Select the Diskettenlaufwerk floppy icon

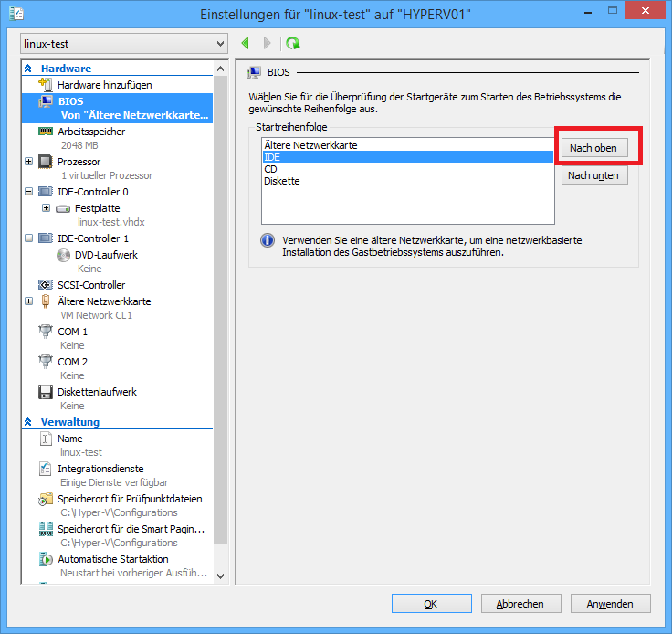coord(46,392)
